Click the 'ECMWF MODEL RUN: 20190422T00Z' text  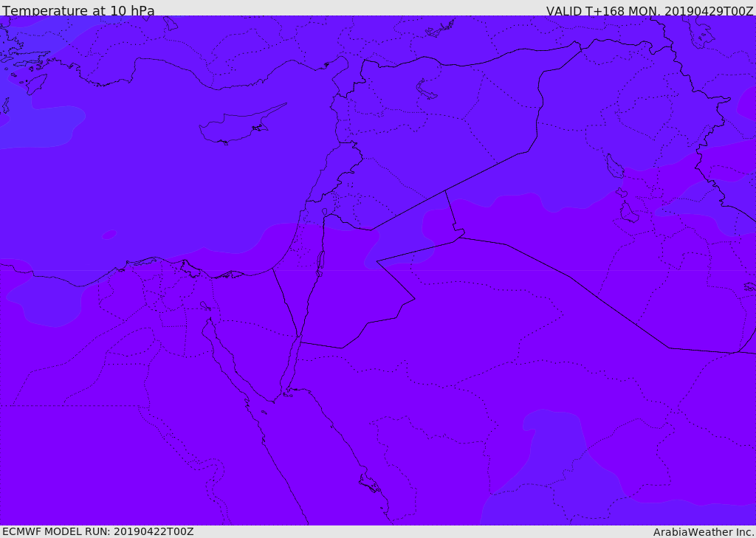coord(98,531)
